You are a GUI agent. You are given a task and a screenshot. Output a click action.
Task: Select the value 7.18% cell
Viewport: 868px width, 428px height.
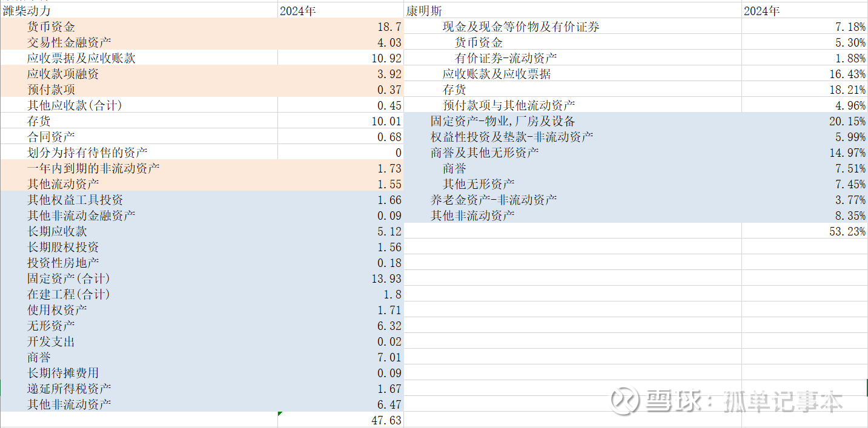(x=804, y=27)
